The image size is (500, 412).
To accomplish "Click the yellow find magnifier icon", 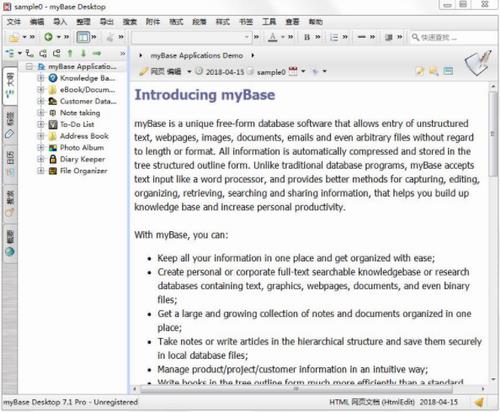I will tap(433, 71).
